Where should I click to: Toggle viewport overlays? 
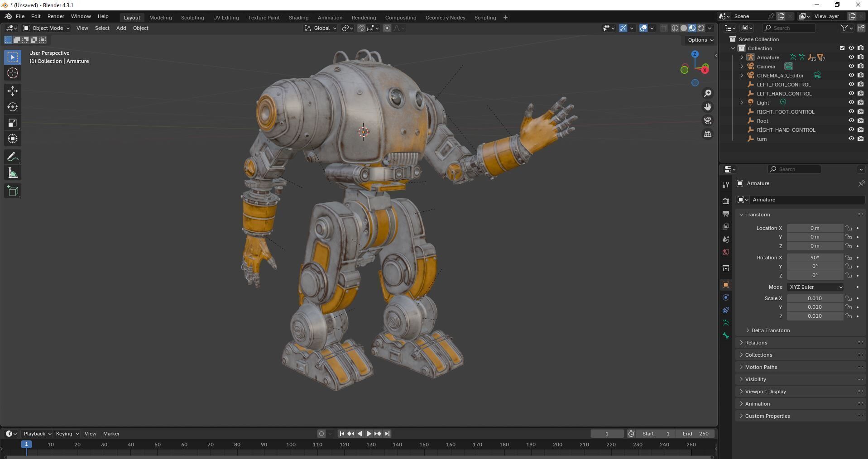point(643,28)
